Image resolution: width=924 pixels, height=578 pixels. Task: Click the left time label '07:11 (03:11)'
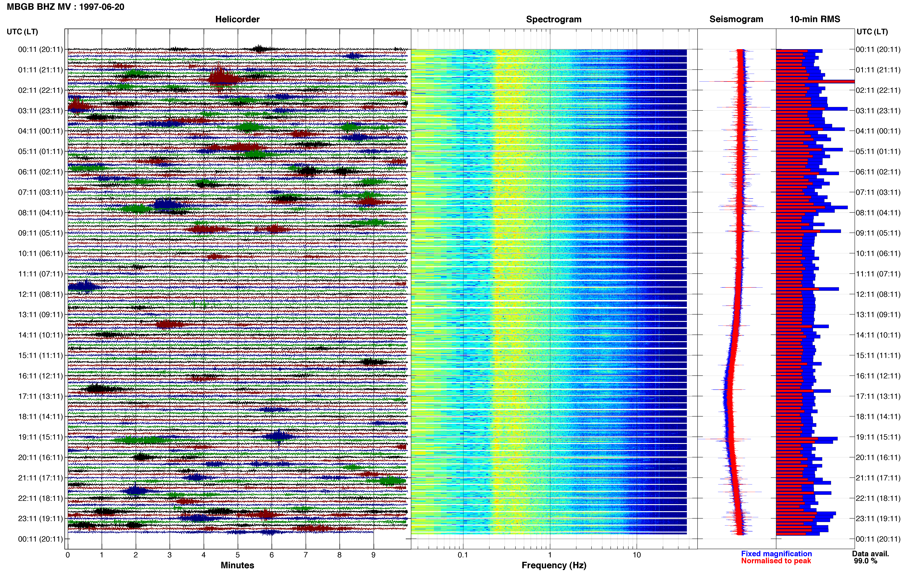coord(41,192)
